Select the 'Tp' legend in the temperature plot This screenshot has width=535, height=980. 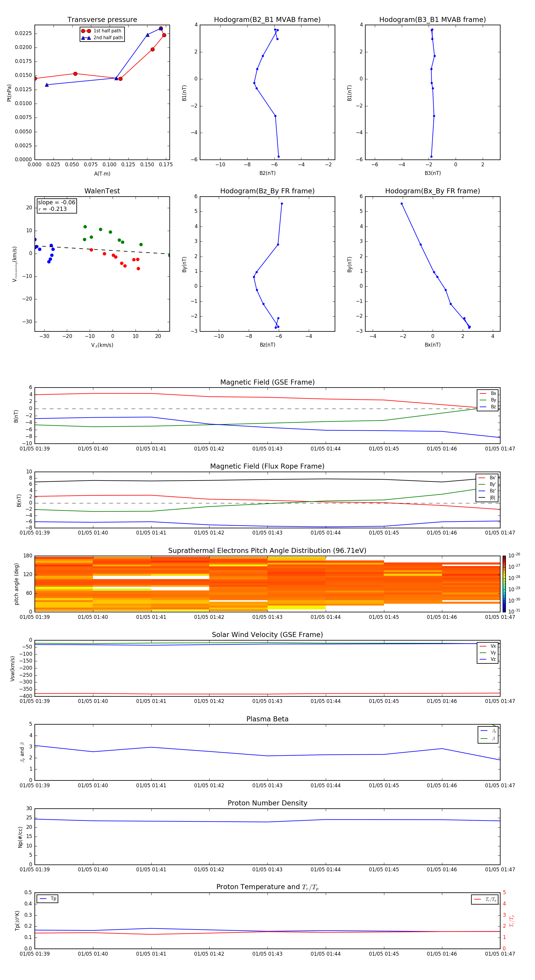point(48,899)
